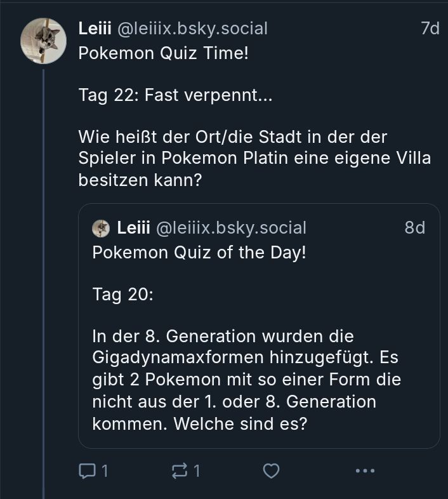Like the post with the heart icon
Viewport: 448px width, 499px height.
pos(272,471)
